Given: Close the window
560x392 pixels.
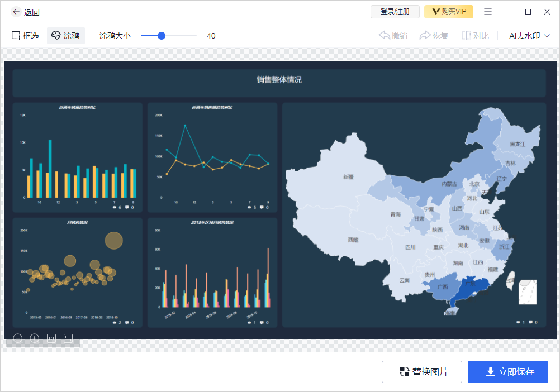Looking at the screenshot, I should pos(547,12).
